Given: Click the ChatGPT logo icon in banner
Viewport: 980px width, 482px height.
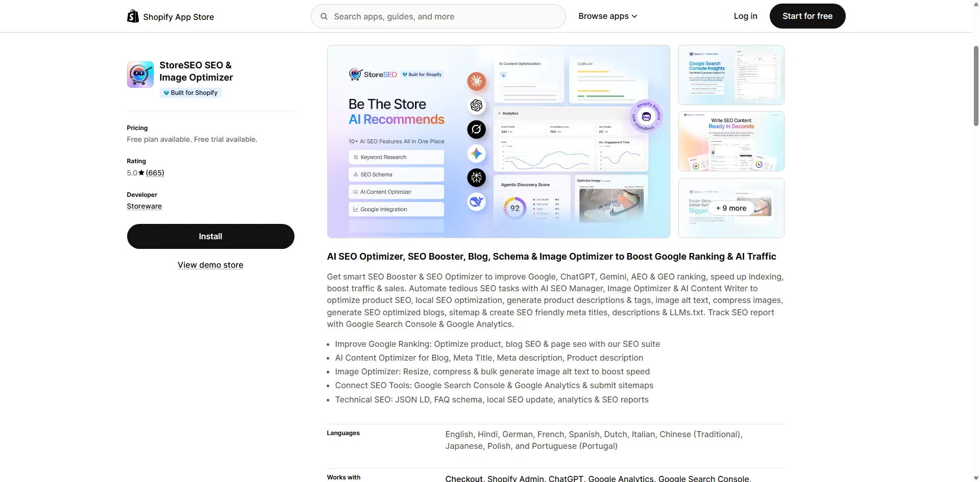Looking at the screenshot, I should pos(476,105).
